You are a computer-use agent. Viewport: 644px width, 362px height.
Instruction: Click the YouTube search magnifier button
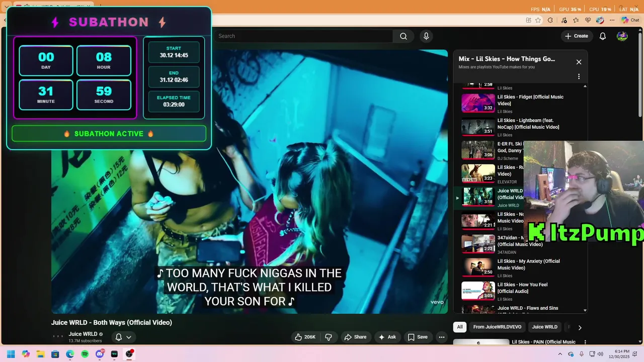(x=404, y=36)
